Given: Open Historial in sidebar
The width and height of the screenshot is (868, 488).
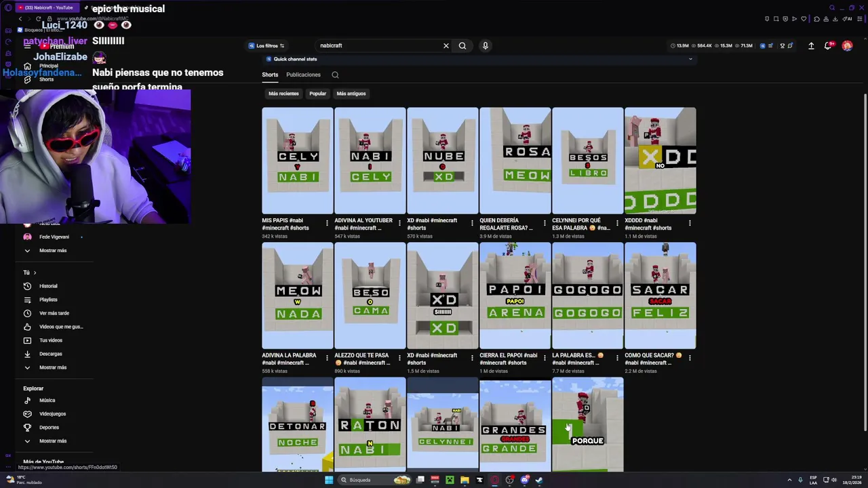Looking at the screenshot, I should click(47, 286).
